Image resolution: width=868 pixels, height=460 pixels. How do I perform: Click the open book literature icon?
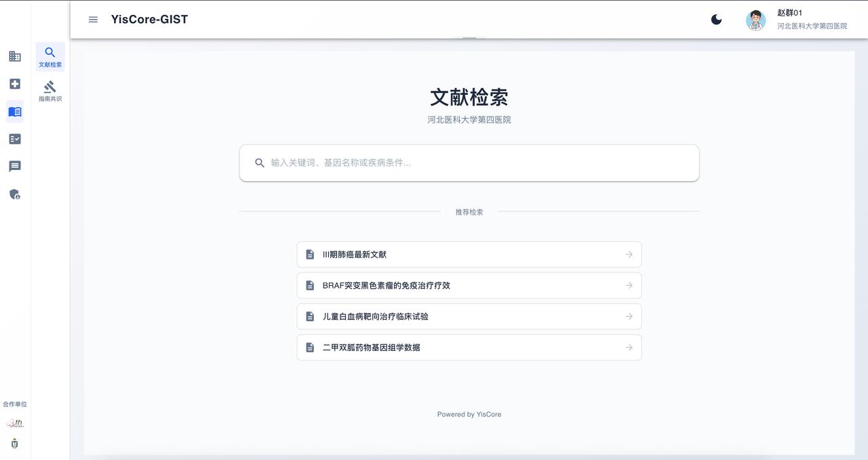15,112
